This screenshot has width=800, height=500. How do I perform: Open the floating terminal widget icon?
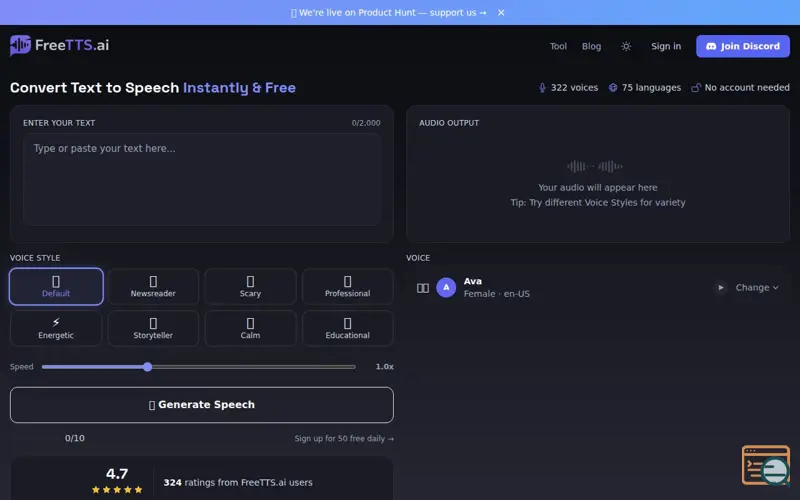coord(766,465)
